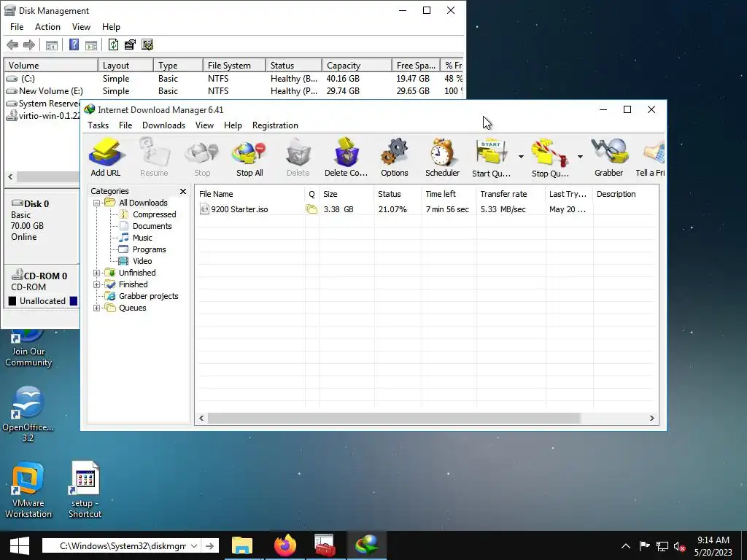Click Refresh icon in Disk Management toolbar
This screenshot has height=560, width=747.
(113, 44)
